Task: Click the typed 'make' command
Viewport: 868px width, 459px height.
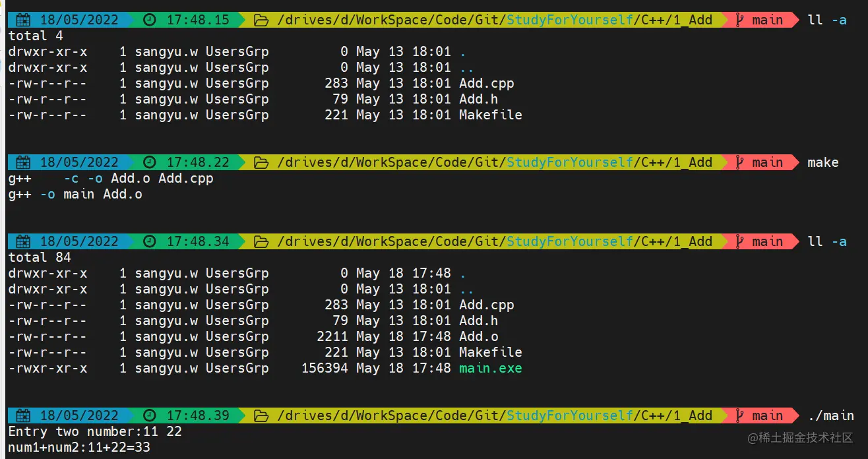Action: pyautogui.click(x=823, y=162)
